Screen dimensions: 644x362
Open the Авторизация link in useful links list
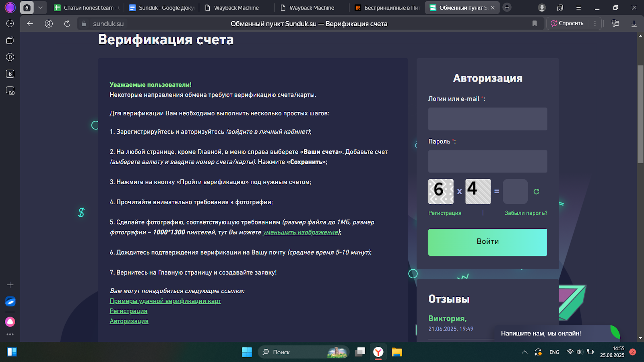129,321
